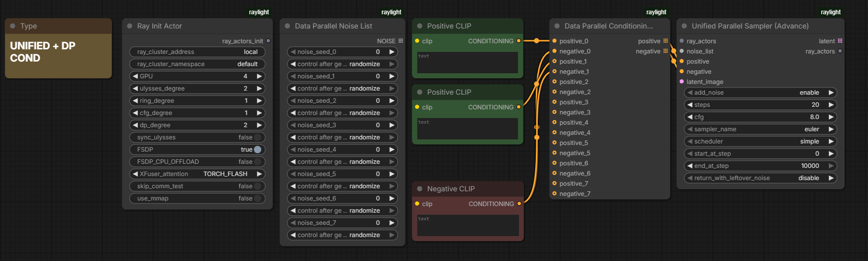Click the first Positive CLIP text box
The height and width of the screenshot is (261, 868).
tap(468, 63)
